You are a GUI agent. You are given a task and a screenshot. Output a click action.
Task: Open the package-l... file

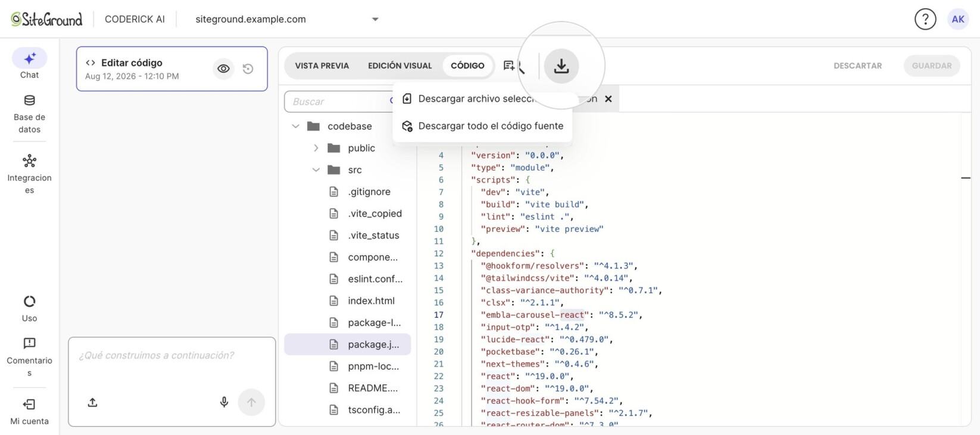pos(347,322)
